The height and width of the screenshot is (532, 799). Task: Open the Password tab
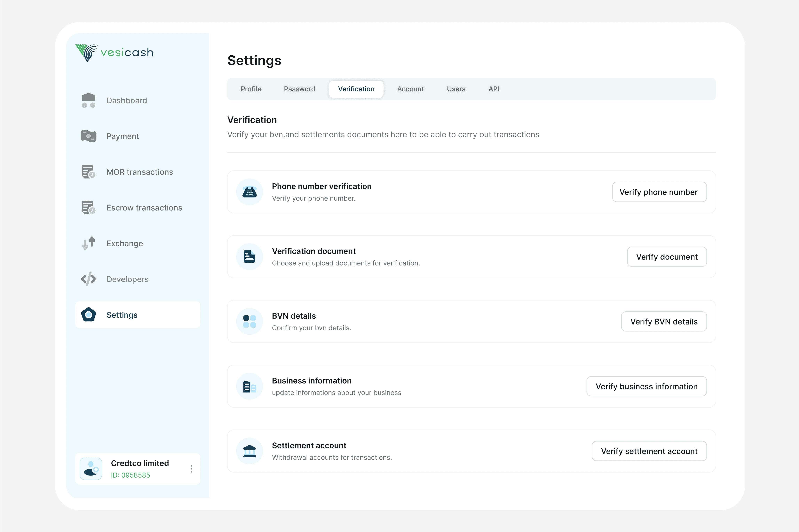[299, 89]
